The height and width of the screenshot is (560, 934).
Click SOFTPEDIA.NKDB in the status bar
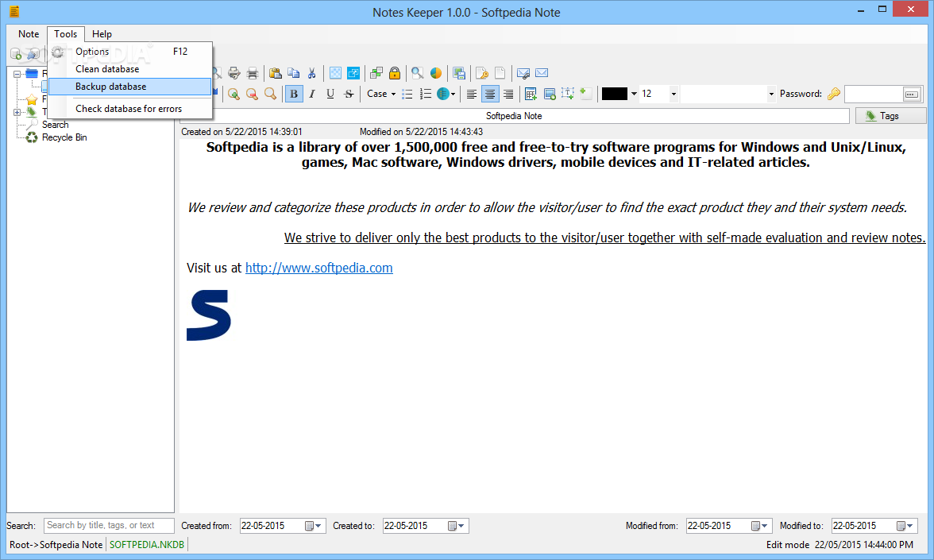(147, 545)
